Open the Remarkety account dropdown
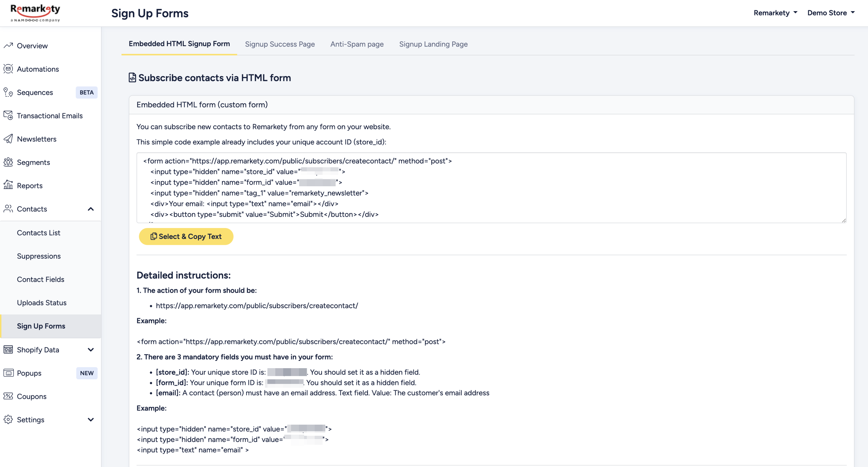 (775, 13)
